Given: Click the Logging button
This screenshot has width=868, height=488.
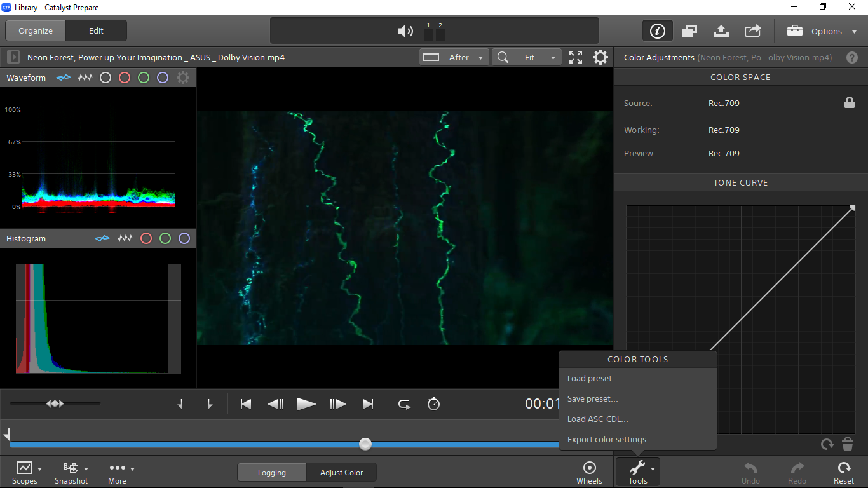Looking at the screenshot, I should 272,473.
